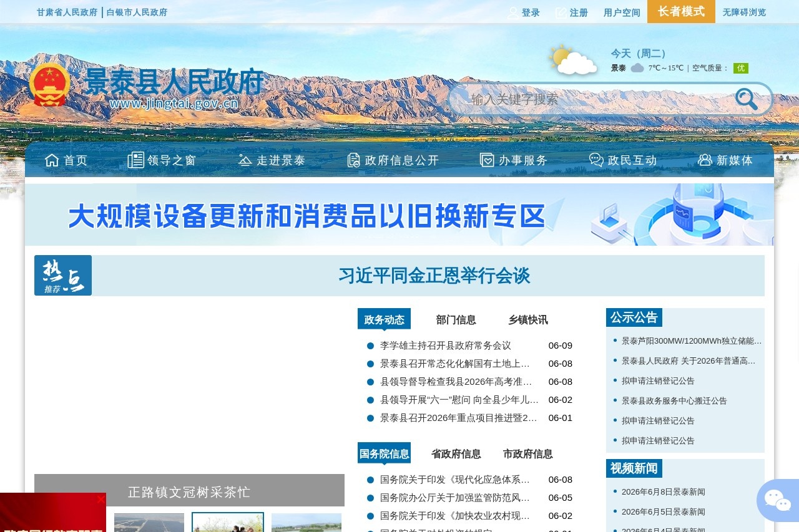Click the 领导之窗 newspaper icon
799x532 pixels.
[135, 160]
